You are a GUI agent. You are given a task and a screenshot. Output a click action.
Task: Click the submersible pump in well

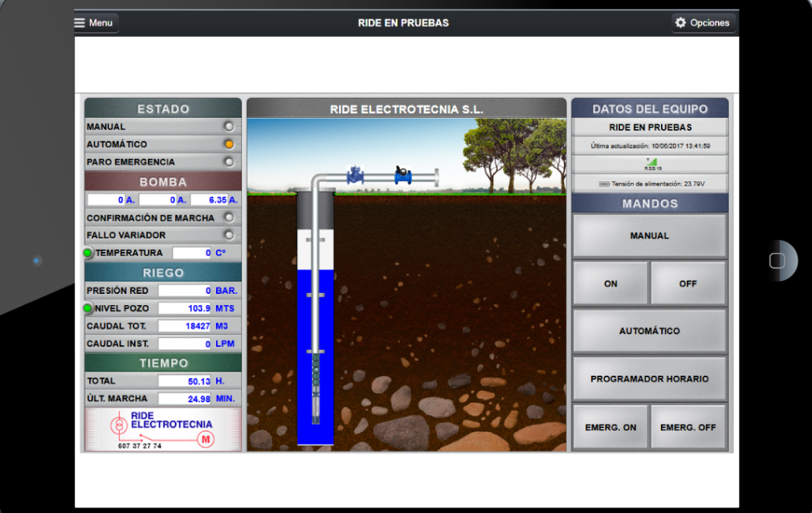pos(316,389)
